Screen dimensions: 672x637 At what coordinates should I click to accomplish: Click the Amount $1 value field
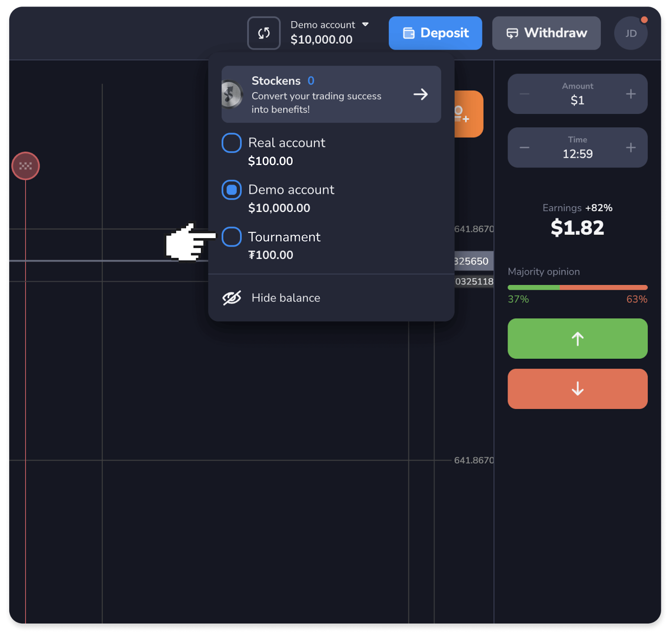[x=577, y=100]
